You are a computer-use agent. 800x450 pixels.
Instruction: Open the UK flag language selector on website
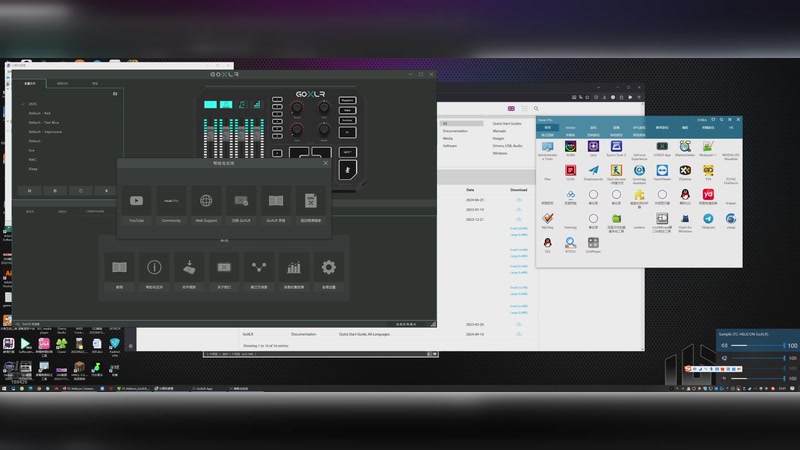[x=511, y=109]
